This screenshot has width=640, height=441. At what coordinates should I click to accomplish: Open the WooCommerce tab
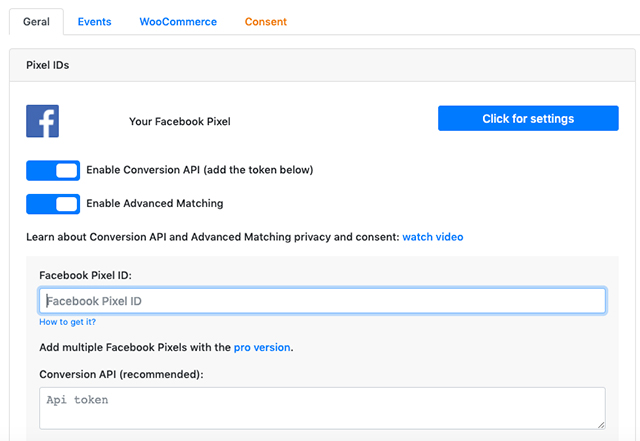click(178, 22)
